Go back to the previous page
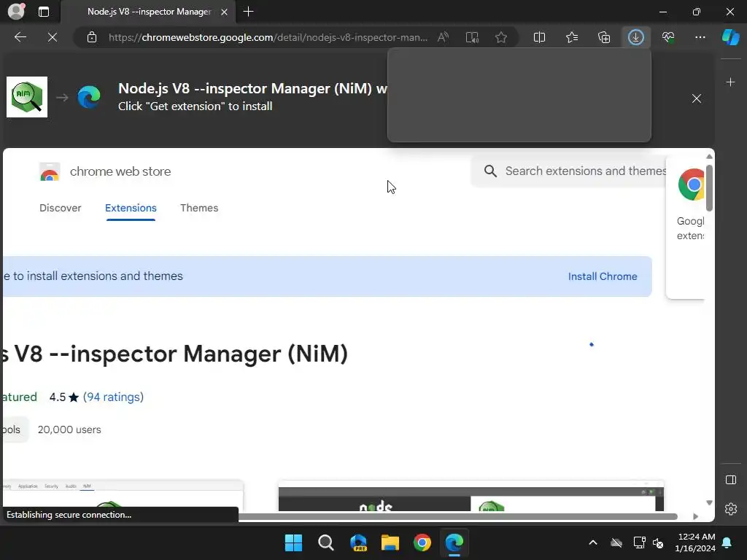 coord(20,37)
